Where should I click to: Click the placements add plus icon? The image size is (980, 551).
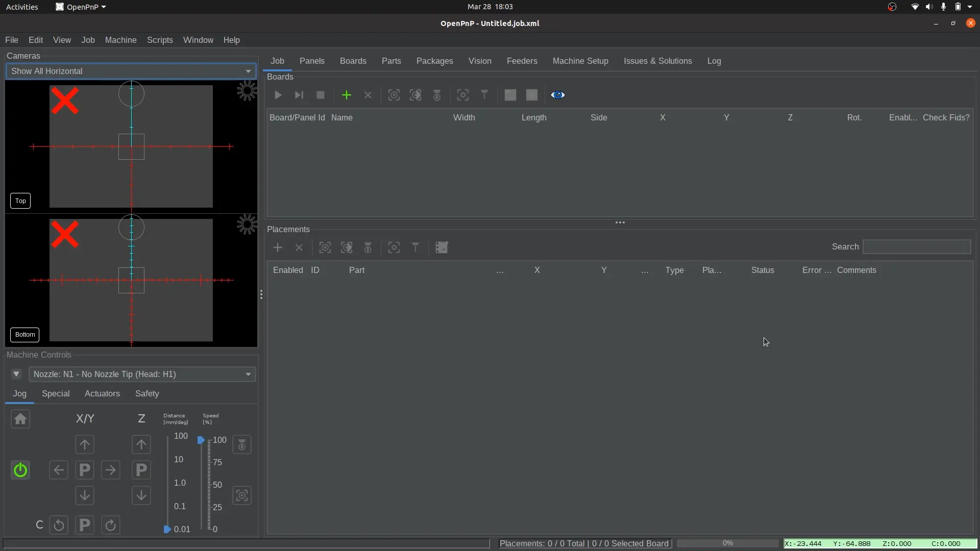coord(278,247)
